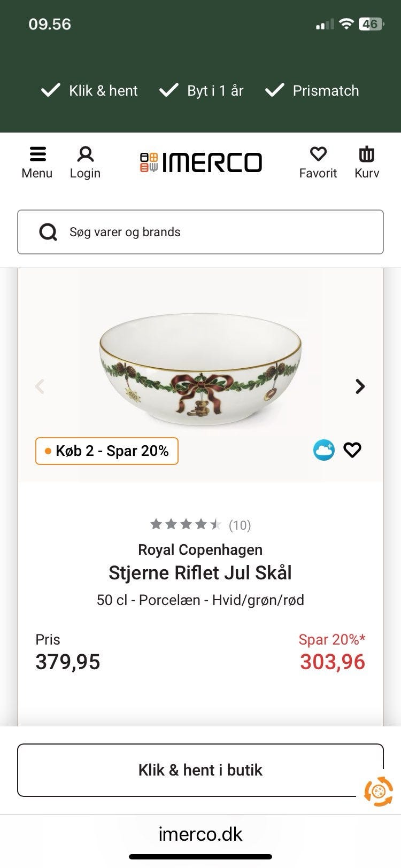Image resolution: width=401 pixels, height=868 pixels.
Task: Open the Kurv shopping basket
Action: tap(367, 155)
